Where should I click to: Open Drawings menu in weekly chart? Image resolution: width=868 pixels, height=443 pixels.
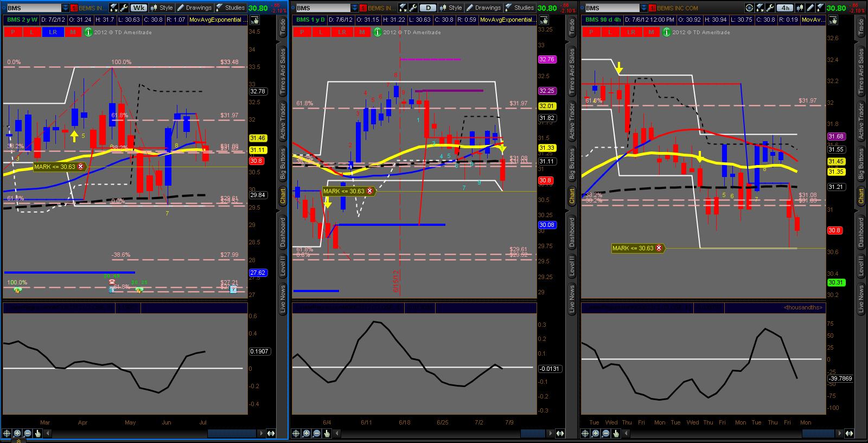click(x=194, y=8)
